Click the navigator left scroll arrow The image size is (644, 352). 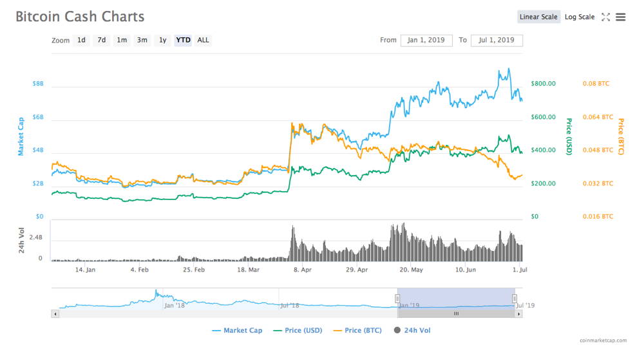(55, 314)
